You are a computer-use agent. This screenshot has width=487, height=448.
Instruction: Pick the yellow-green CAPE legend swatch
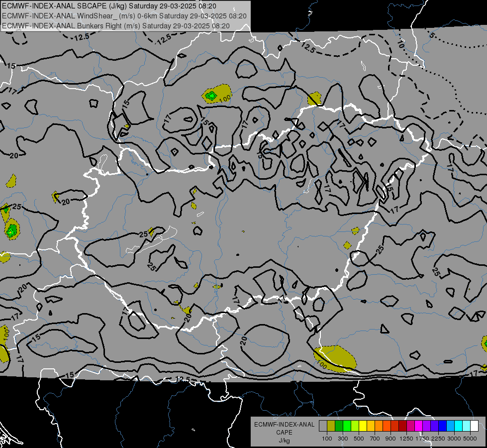tap(355, 426)
